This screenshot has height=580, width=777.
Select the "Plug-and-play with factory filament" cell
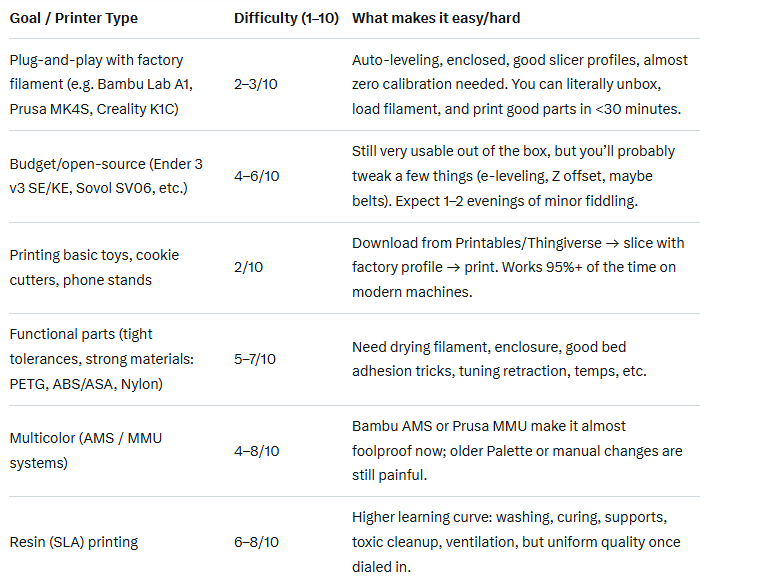(x=96, y=84)
